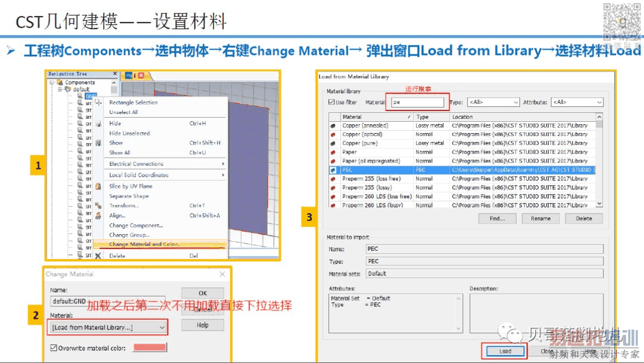Collapse the default tree node
Viewport: 644px width, 363px height.
point(60,89)
